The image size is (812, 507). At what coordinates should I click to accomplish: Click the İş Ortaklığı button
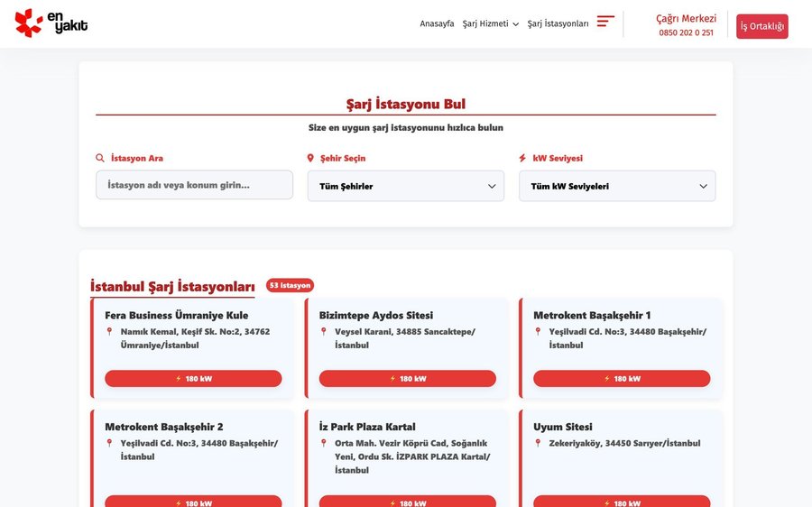pyautogui.click(x=761, y=26)
